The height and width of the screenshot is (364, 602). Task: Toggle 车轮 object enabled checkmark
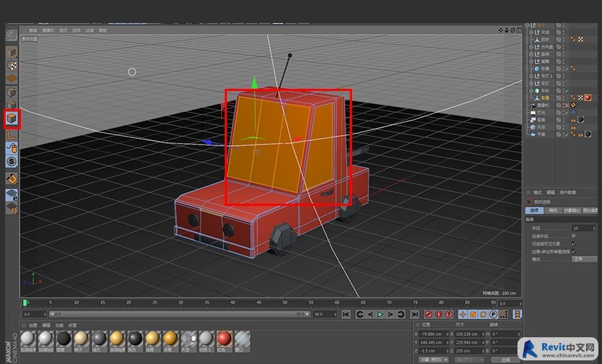coord(567,90)
